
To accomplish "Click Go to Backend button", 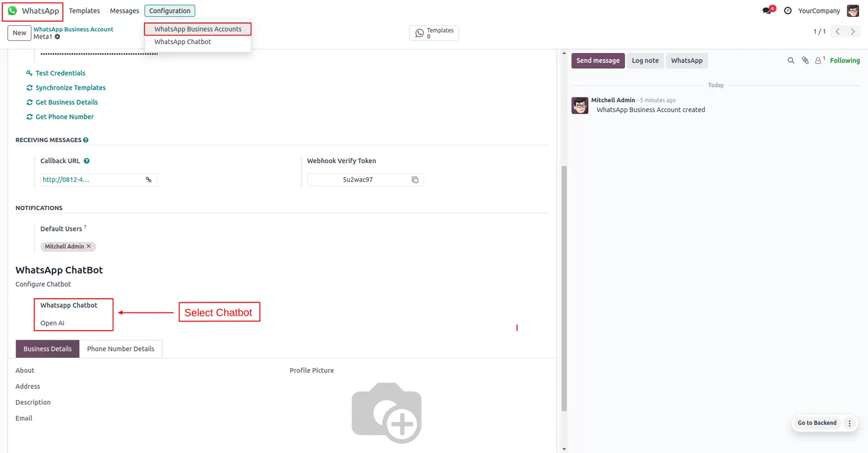I will click(x=817, y=423).
